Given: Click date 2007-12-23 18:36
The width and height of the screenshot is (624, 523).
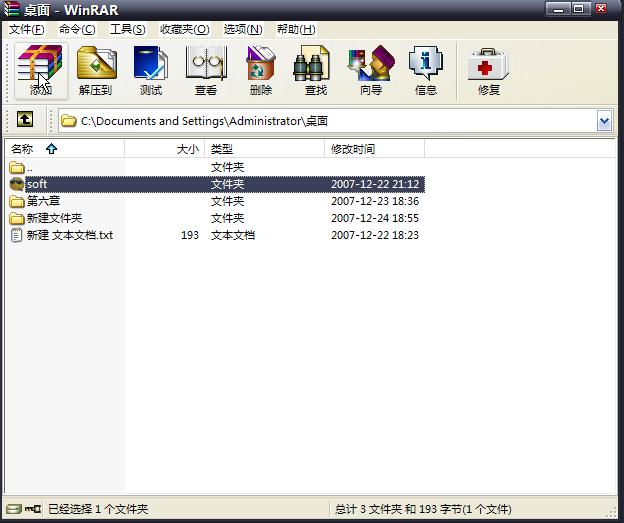Looking at the screenshot, I should (x=375, y=201).
